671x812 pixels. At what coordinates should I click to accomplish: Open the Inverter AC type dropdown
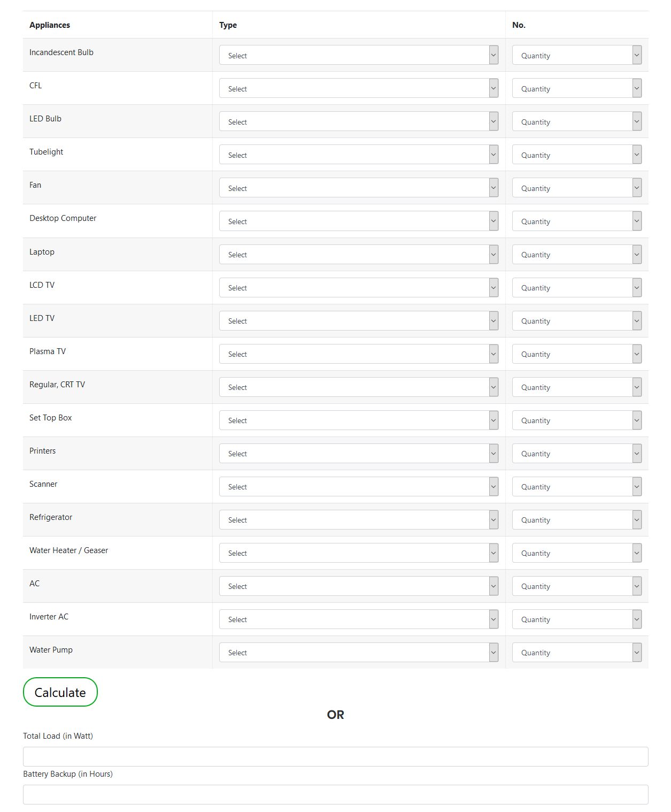pos(358,619)
